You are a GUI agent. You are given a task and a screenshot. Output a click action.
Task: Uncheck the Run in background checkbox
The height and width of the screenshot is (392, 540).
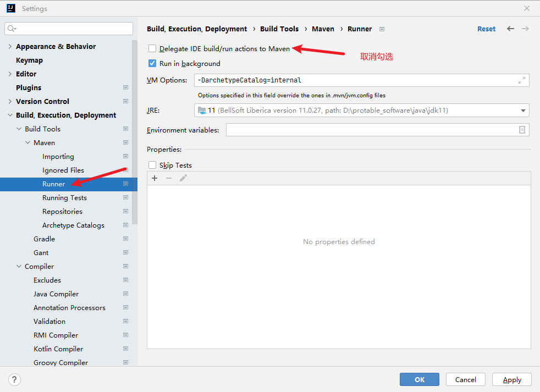pyautogui.click(x=152, y=63)
